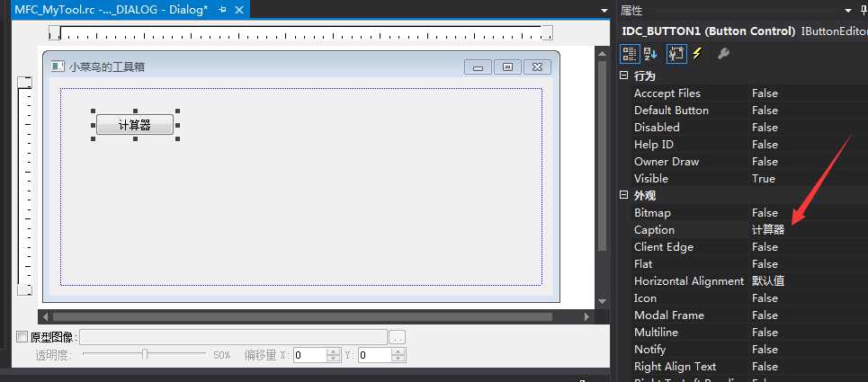Screen dimensions: 868x382
Task: Open Control Events lightning icon
Action: [697, 54]
